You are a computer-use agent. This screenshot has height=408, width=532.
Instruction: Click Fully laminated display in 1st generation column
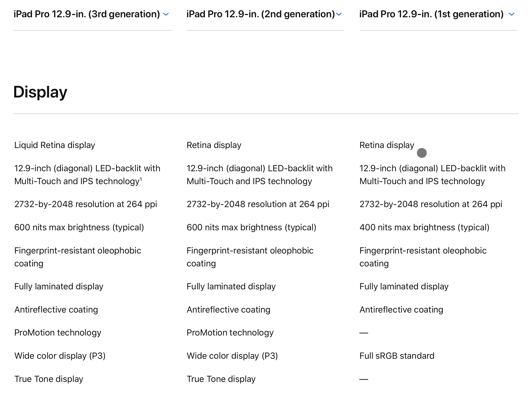coord(404,287)
